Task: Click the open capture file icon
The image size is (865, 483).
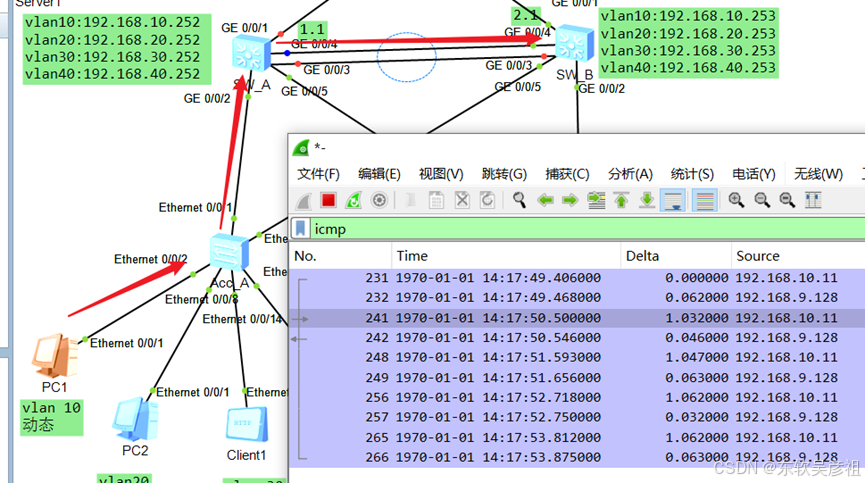Action: tap(410, 200)
